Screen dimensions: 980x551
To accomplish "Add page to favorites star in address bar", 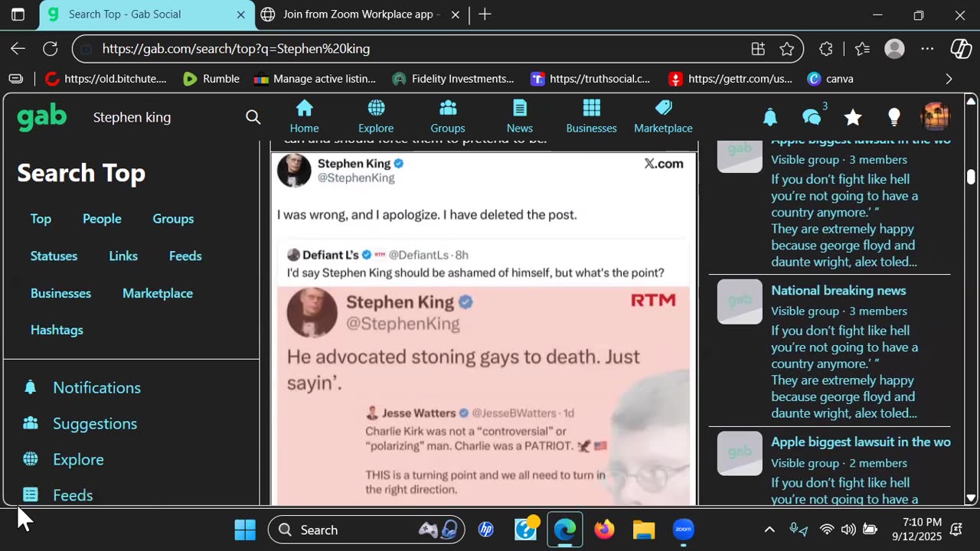I will tap(787, 49).
